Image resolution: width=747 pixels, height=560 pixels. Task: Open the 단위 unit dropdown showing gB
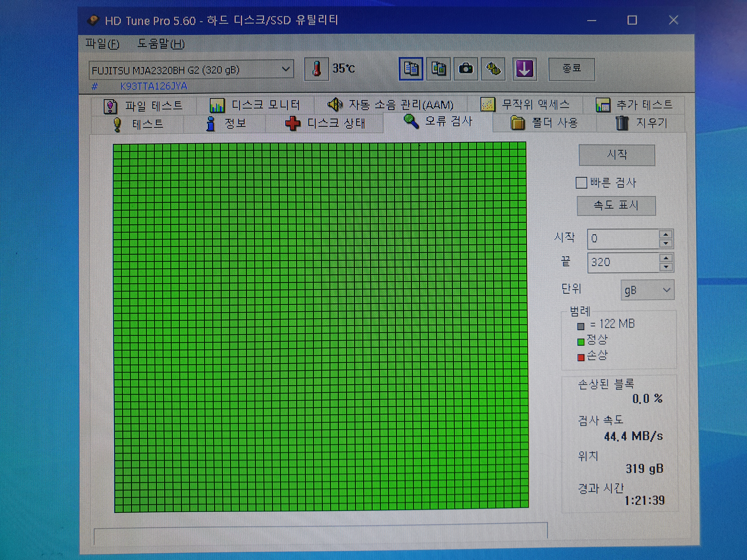click(x=647, y=290)
